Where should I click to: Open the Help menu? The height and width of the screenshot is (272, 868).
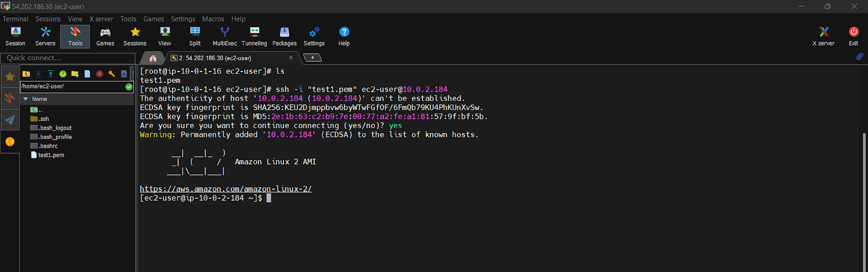point(238,19)
